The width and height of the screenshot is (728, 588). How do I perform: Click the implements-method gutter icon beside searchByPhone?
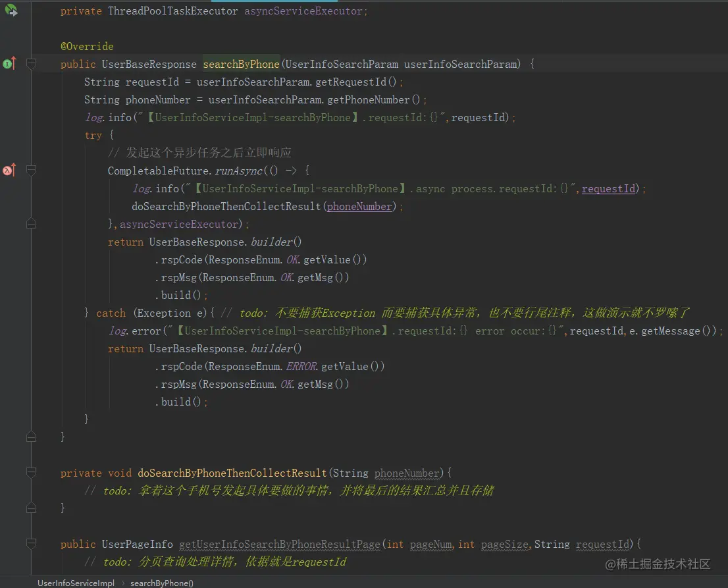pyautogui.click(x=9, y=63)
